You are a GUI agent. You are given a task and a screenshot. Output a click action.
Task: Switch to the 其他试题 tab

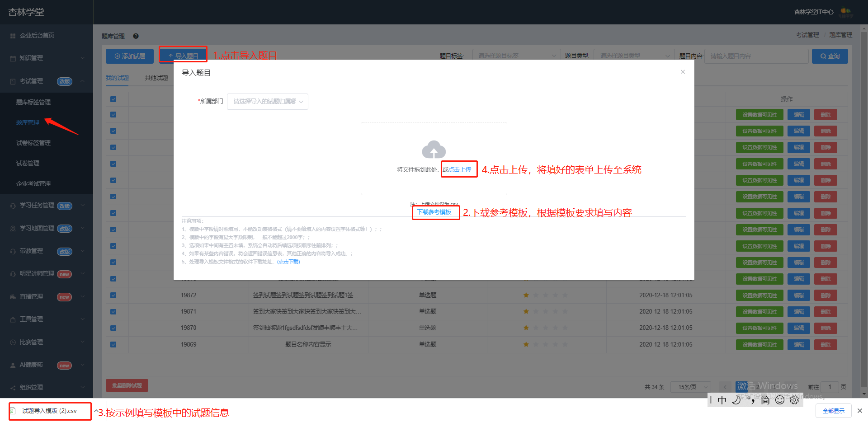[156, 78]
